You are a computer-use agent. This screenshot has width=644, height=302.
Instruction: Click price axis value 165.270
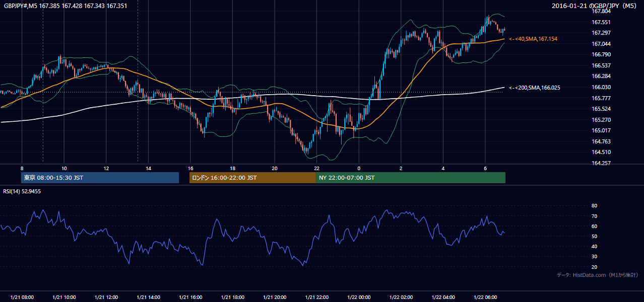coord(601,120)
